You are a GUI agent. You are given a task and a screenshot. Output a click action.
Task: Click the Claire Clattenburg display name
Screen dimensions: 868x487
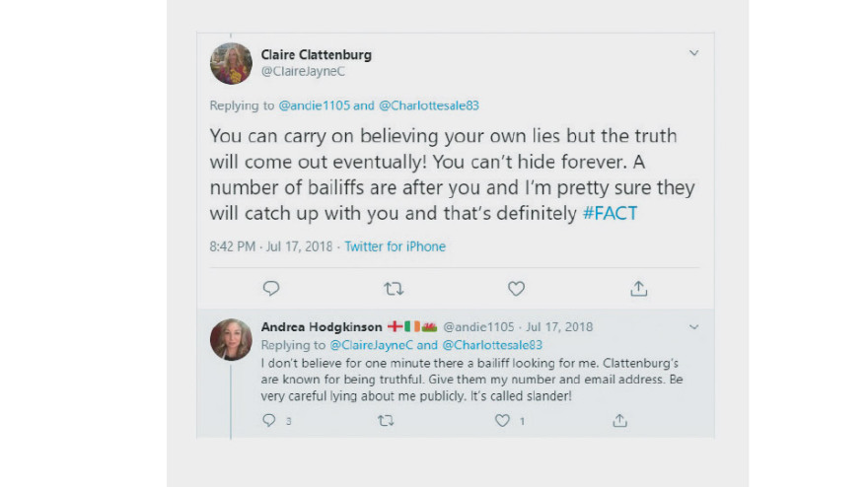(316, 54)
